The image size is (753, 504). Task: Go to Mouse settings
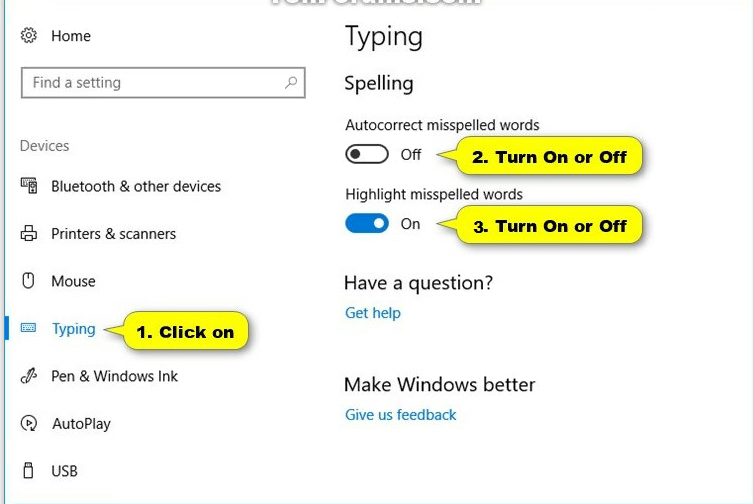73,281
